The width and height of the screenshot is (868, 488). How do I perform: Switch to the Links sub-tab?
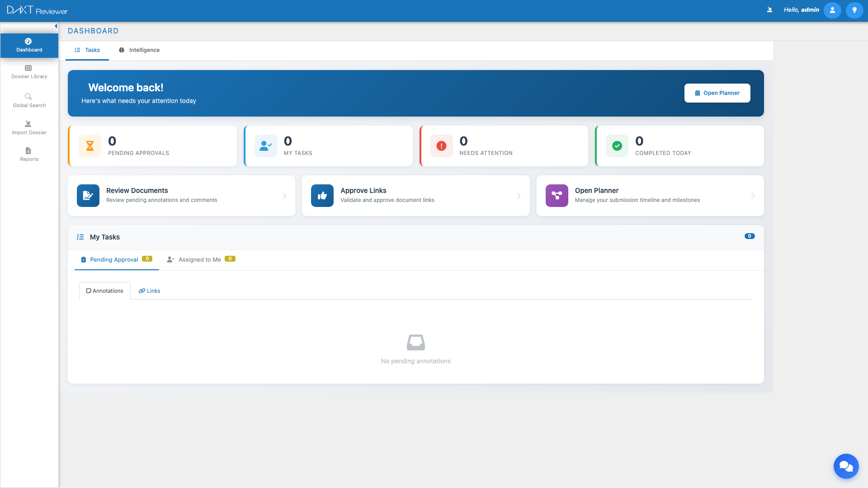click(149, 291)
